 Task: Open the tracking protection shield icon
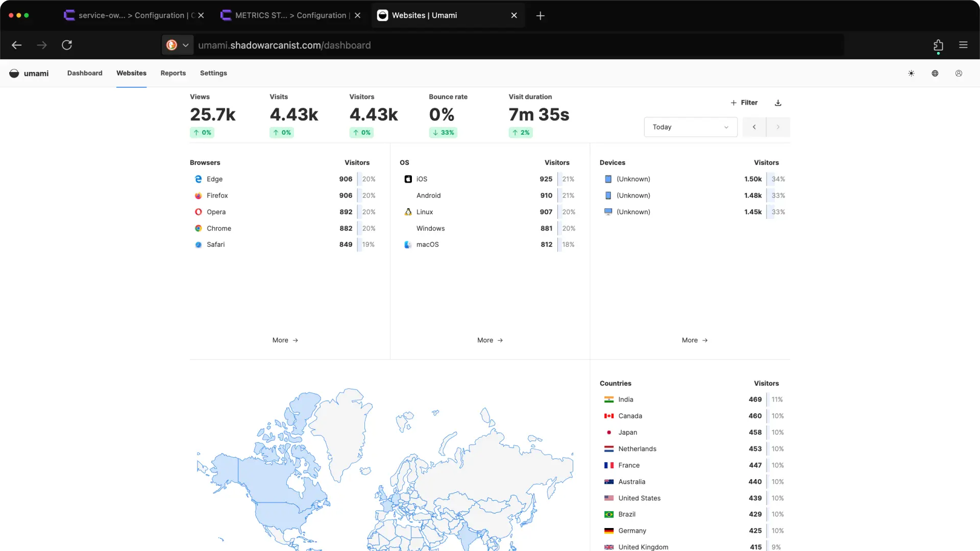click(x=171, y=45)
